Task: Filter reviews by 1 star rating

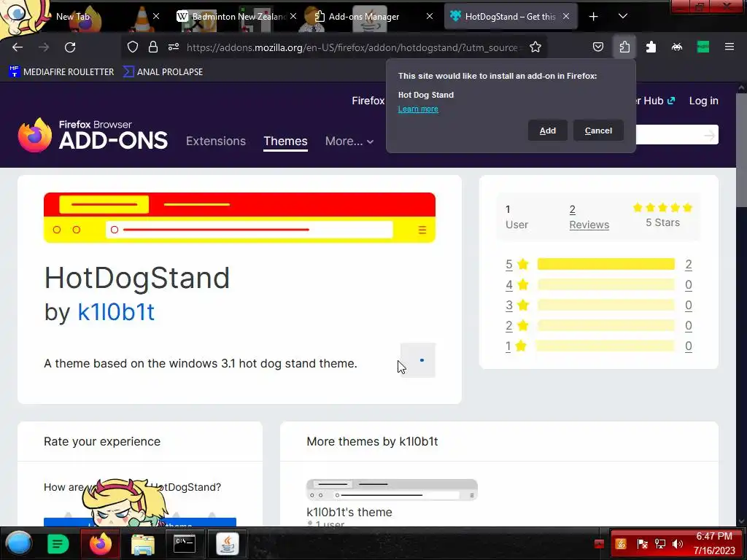Action: (x=516, y=346)
